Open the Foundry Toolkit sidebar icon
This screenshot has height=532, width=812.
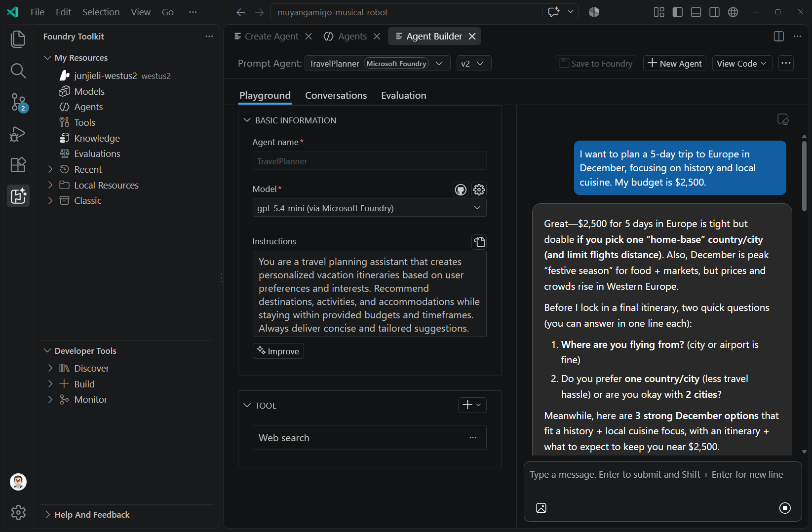pyautogui.click(x=18, y=196)
